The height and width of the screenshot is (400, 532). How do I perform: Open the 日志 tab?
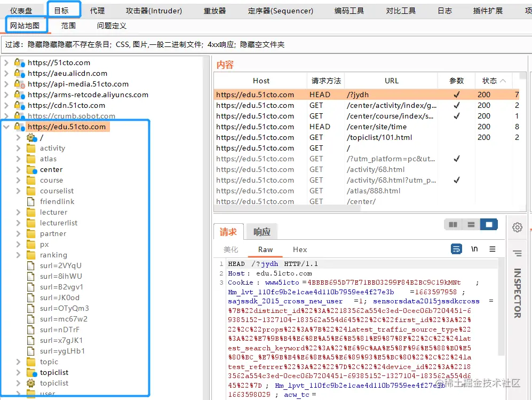tap(444, 11)
